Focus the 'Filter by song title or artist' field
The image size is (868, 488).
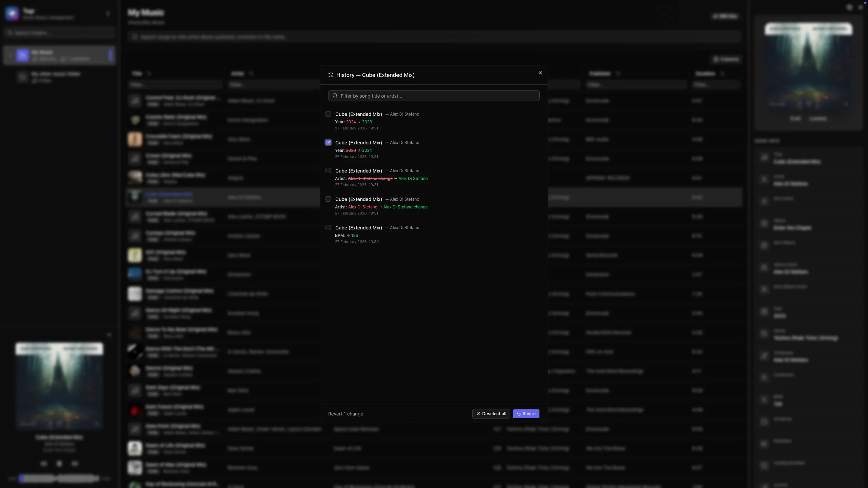click(434, 96)
